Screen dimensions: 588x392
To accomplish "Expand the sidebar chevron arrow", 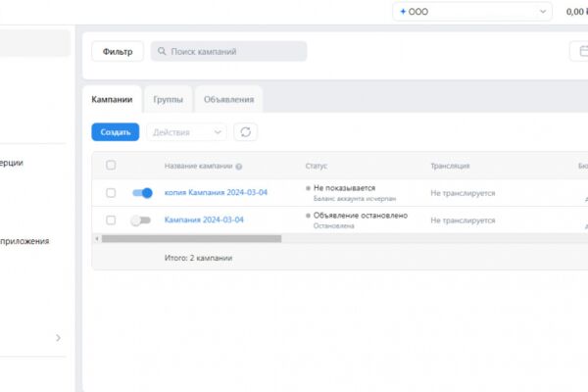I will point(58,338).
